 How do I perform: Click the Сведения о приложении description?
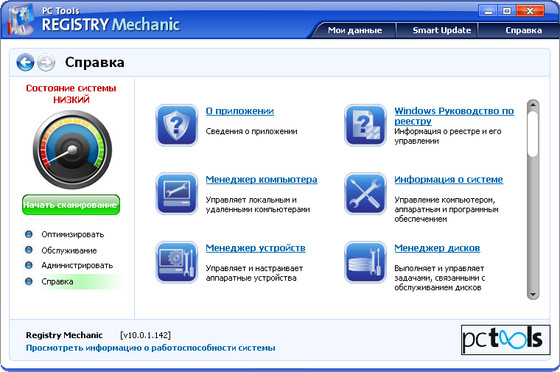251,131
